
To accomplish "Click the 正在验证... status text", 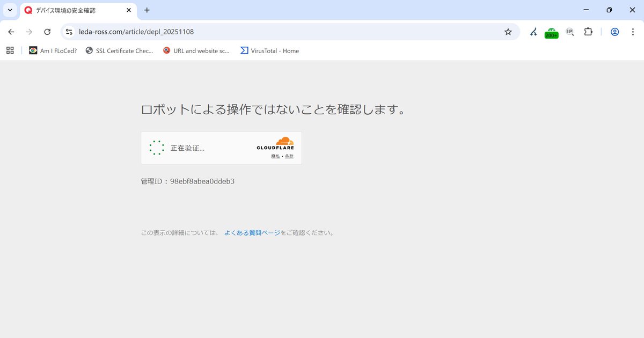I will (187, 148).
